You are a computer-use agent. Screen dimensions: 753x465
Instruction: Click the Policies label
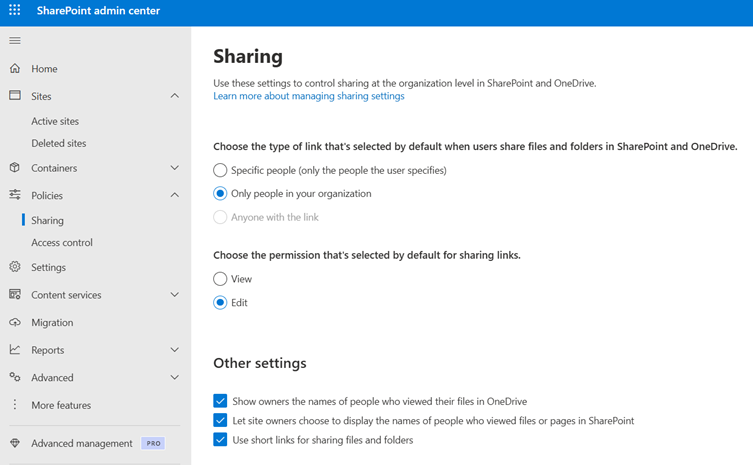pos(47,196)
